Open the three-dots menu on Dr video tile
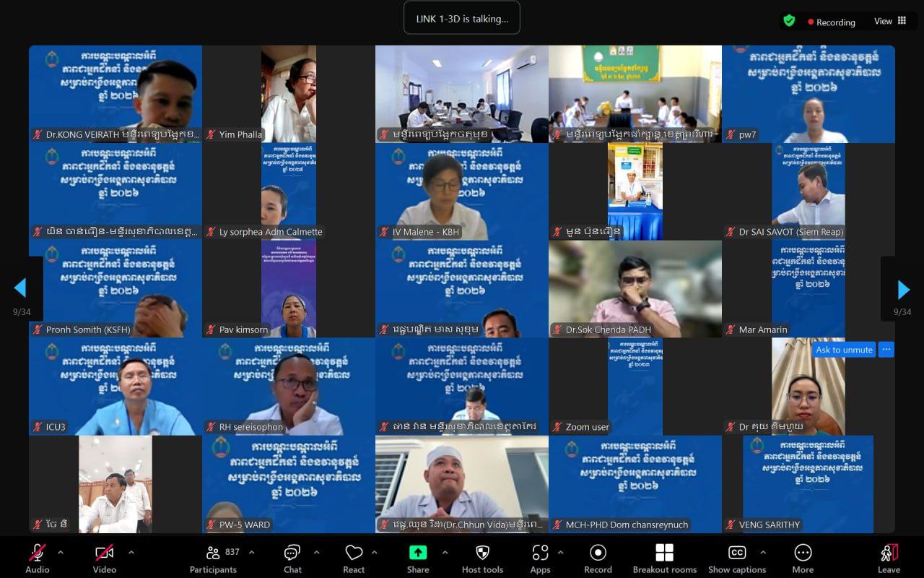Image resolution: width=924 pixels, height=578 pixels. click(886, 350)
